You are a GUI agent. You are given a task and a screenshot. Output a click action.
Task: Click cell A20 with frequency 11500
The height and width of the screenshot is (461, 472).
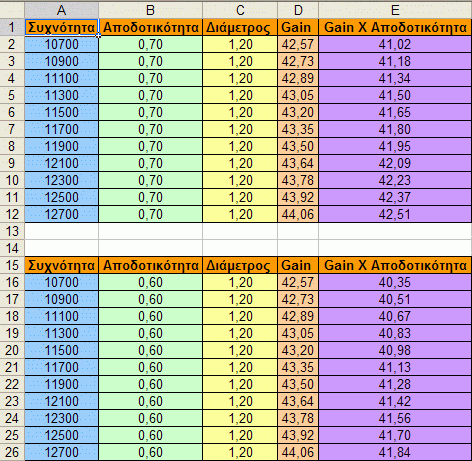[x=61, y=350]
